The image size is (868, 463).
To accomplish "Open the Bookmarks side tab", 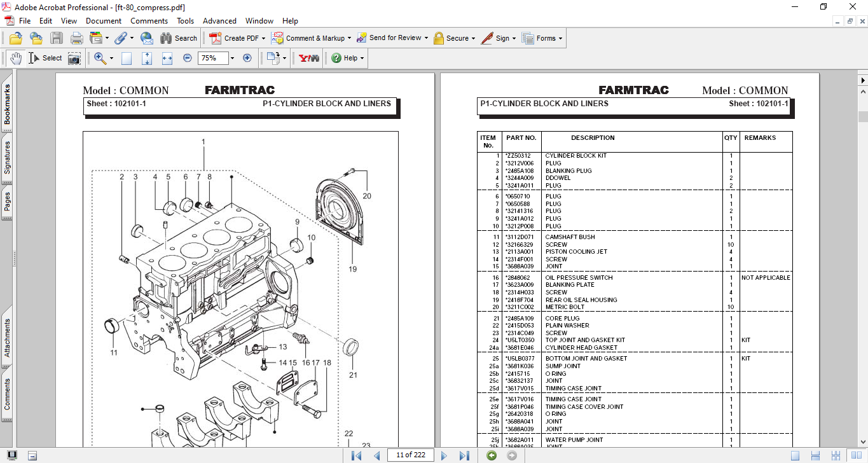I will (7, 106).
